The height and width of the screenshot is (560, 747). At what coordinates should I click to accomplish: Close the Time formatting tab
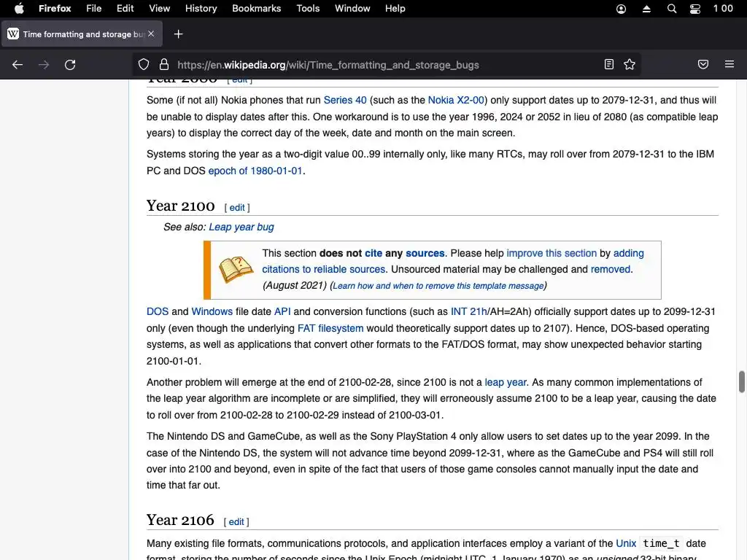click(x=151, y=34)
